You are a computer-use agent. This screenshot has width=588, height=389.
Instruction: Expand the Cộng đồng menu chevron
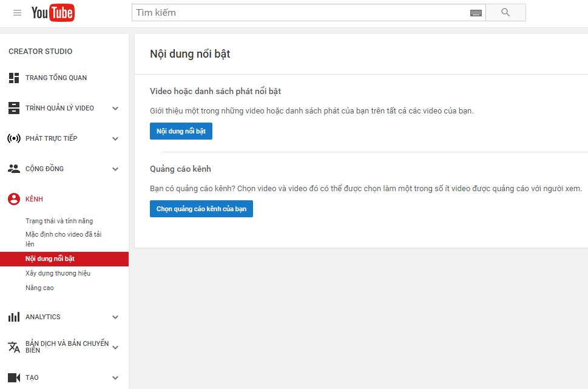click(115, 168)
